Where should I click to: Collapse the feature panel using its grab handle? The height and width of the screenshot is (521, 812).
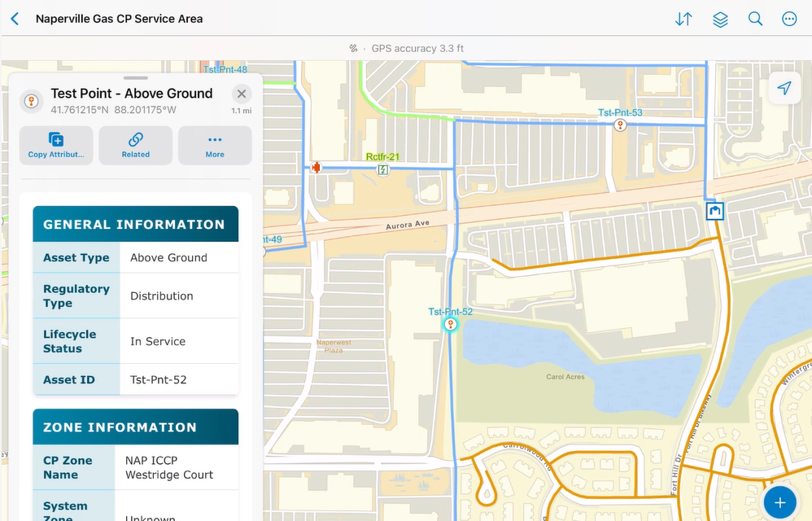(135, 79)
